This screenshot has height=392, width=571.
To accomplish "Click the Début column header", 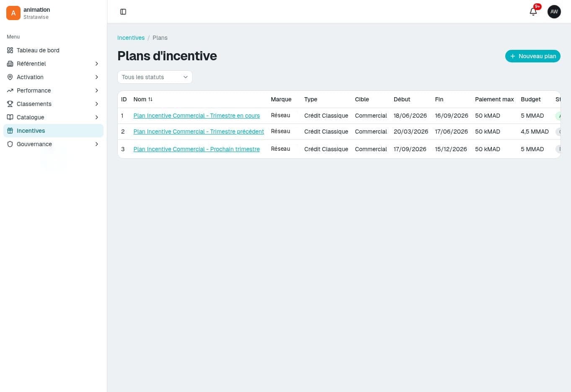I will click(x=402, y=99).
